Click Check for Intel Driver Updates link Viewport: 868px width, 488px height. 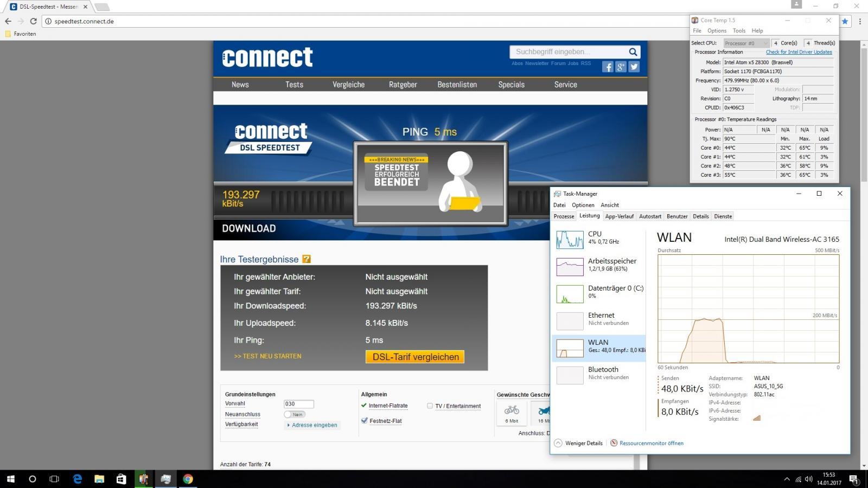tap(799, 52)
